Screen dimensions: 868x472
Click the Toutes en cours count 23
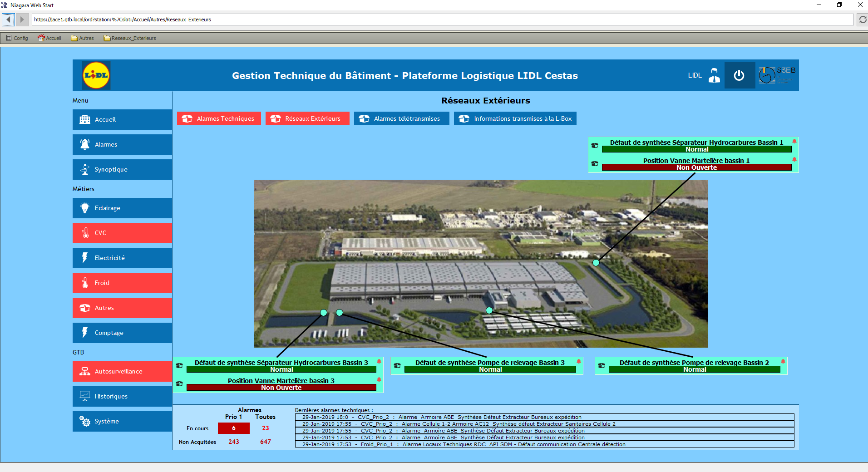point(266,428)
